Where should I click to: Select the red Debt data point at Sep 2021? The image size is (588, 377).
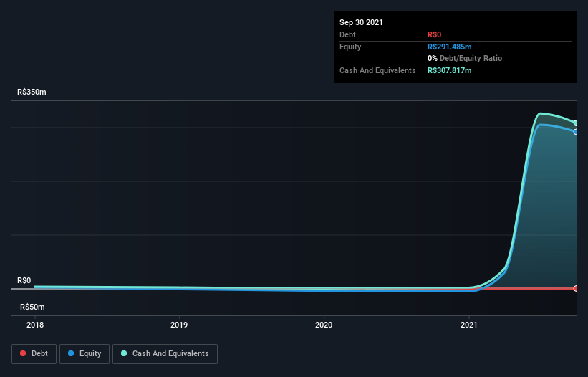pos(576,288)
